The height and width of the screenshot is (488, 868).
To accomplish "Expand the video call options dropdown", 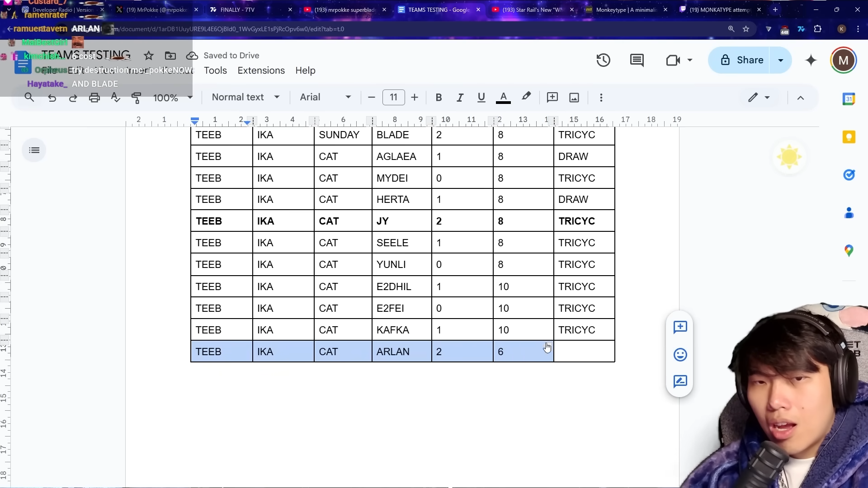I will tap(690, 60).
